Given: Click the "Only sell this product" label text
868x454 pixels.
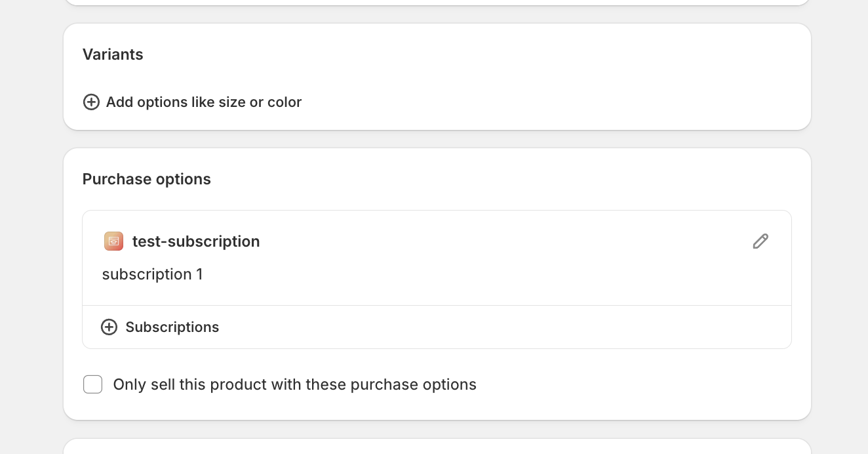Looking at the screenshot, I should pyautogui.click(x=294, y=384).
